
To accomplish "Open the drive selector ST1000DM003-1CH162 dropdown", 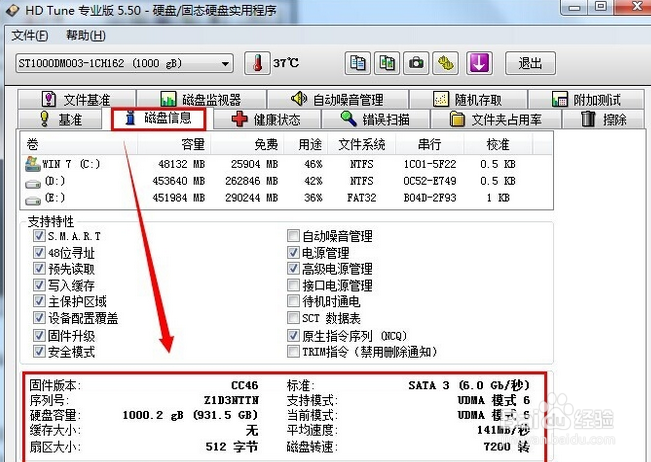I will point(124,64).
